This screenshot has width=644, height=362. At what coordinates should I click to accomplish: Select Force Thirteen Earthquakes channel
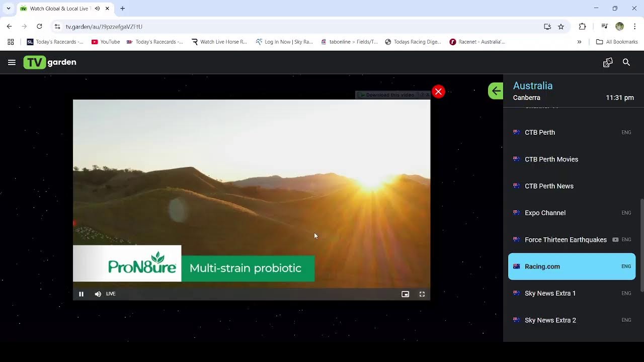click(572, 240)
